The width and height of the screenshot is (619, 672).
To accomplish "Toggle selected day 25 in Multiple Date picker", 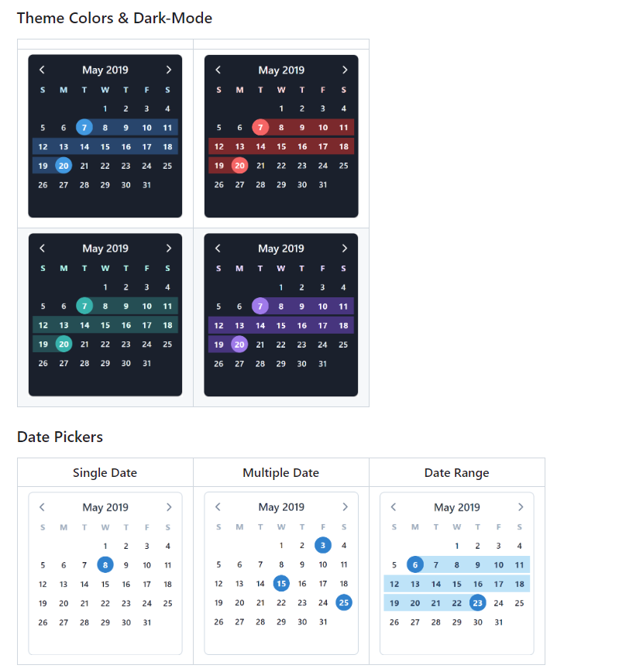I will point(344,602).
